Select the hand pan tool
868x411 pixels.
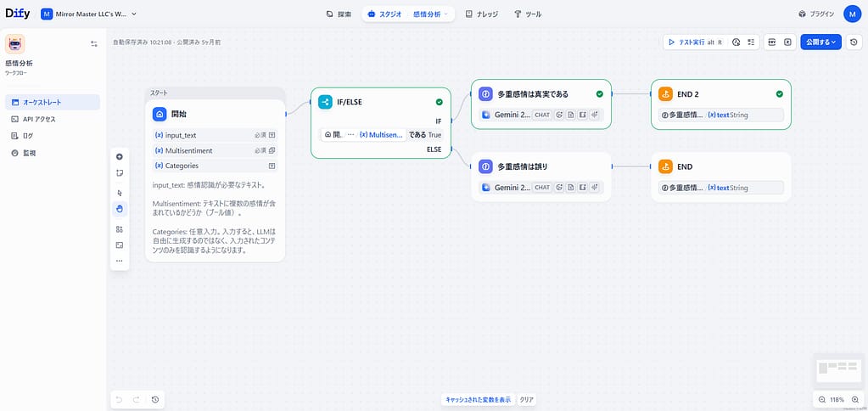coord(120,209)
